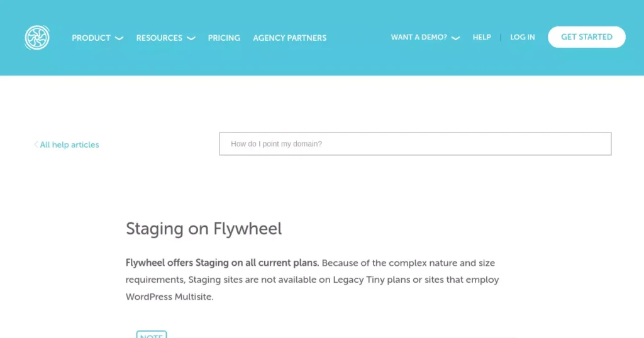The height and width of the screenshot is (338, 644).
Task: Click the HELP link in the header
Action: (481, 37)
